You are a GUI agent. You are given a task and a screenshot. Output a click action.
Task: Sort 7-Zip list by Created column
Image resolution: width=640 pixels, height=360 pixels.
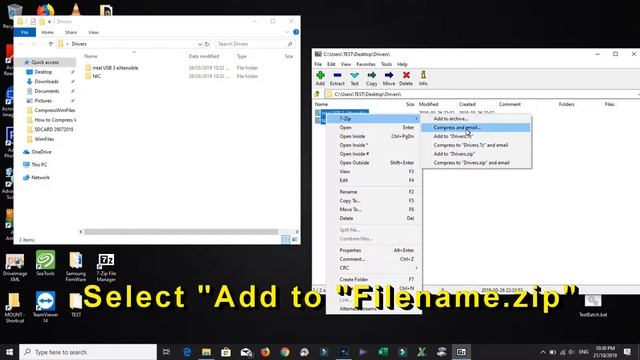[x=467, y=104]
